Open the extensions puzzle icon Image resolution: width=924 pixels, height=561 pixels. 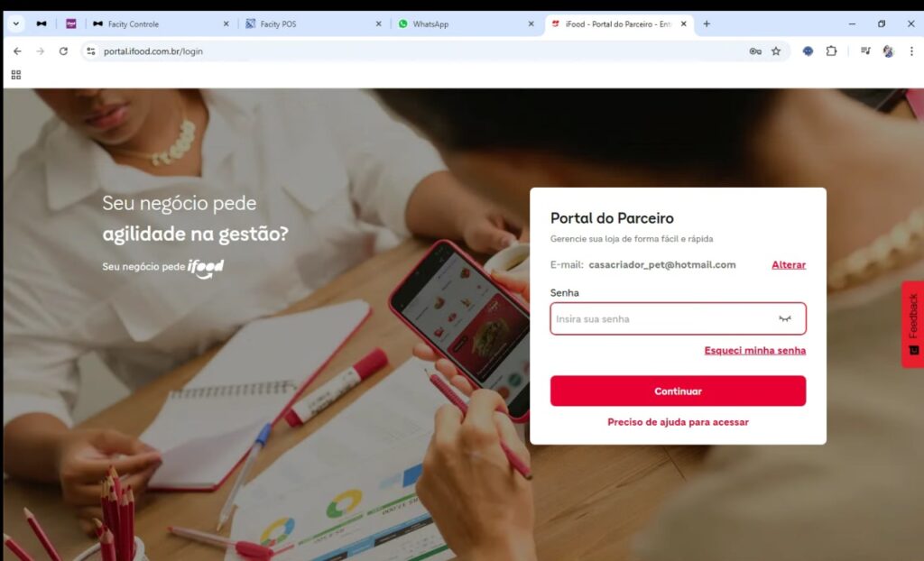831,51
